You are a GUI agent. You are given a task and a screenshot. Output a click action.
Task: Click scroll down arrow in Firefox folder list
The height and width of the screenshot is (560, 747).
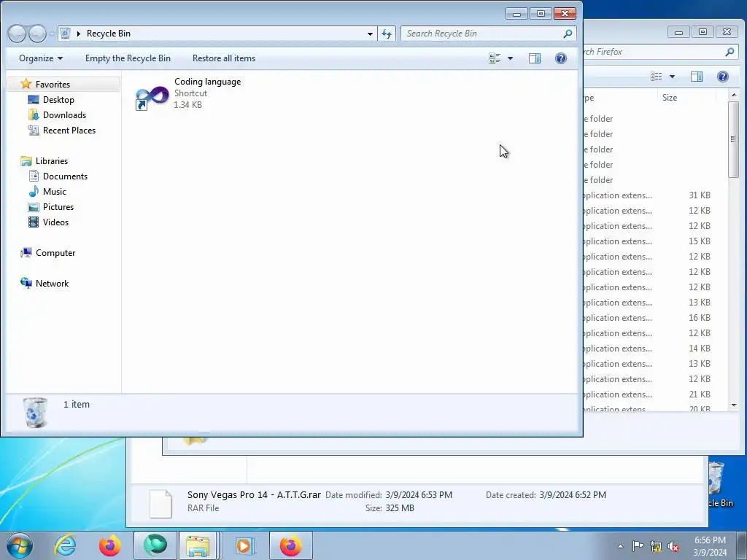[734, 405]
